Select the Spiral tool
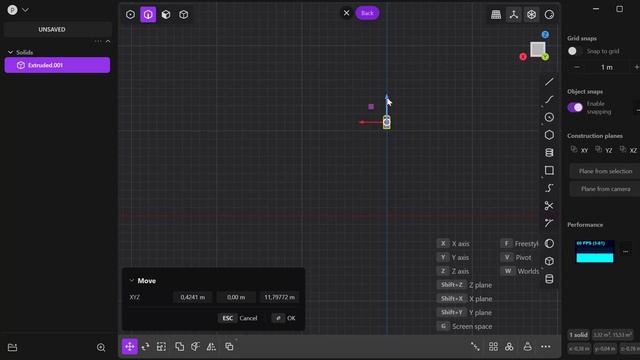The image size is (640, 360). [549, 153]
